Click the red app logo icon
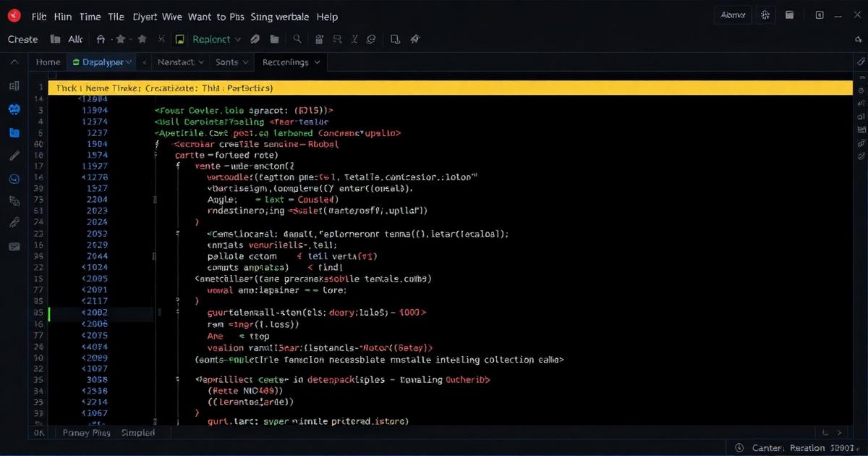Image resolution: width=868 pixels, height=456 pixels. click(x=14, y=15)
